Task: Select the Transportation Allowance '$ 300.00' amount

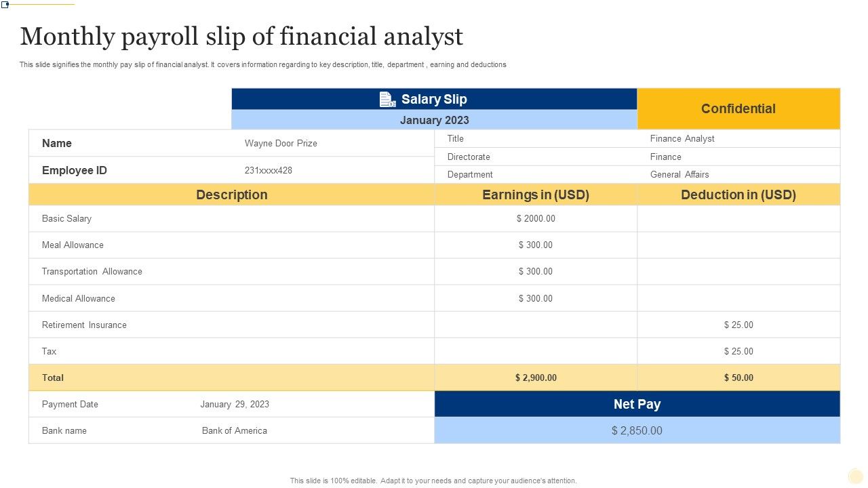Action: [536, 271]
